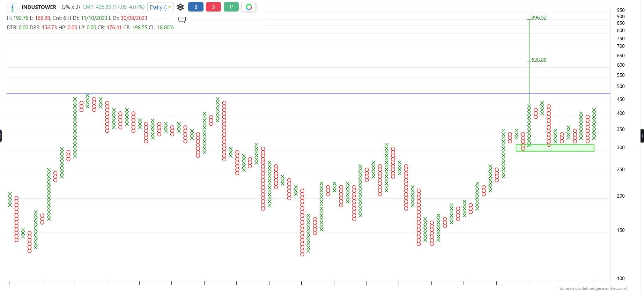Image resolution: width=644 pixels, height=294 pixels.
Task: Click the blue B button
Action: click(195, 7)
